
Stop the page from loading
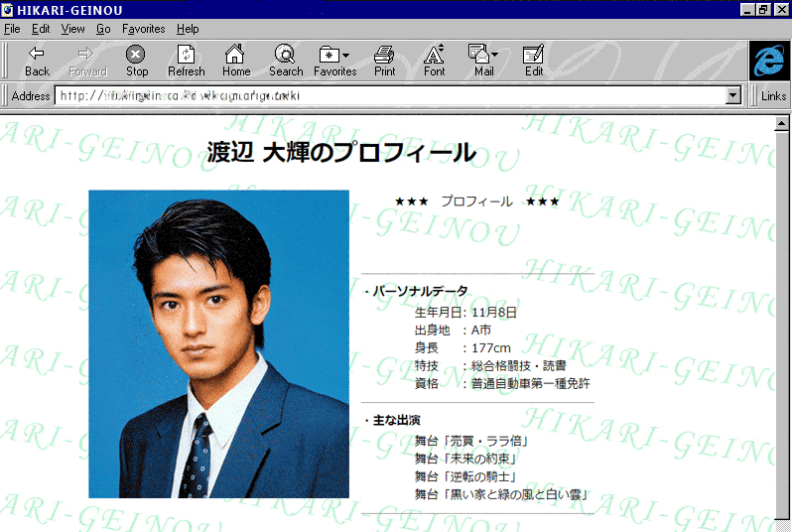coord(136,61)
